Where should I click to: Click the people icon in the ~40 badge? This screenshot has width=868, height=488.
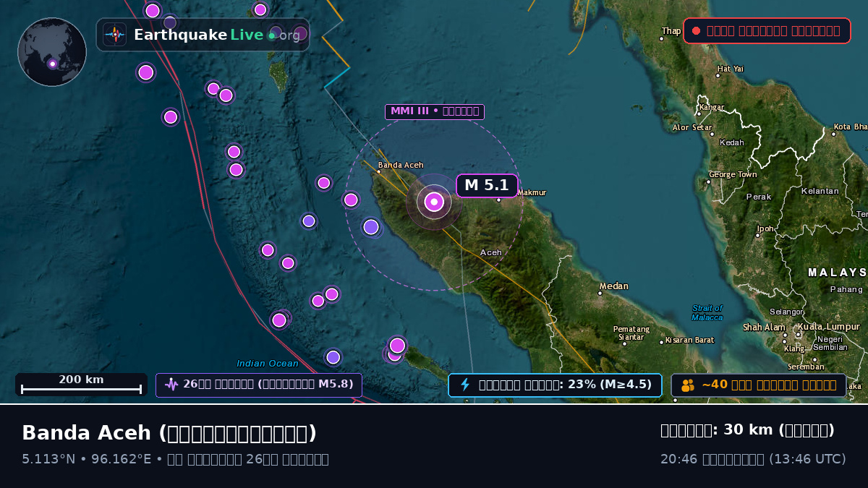click(687, 385)
